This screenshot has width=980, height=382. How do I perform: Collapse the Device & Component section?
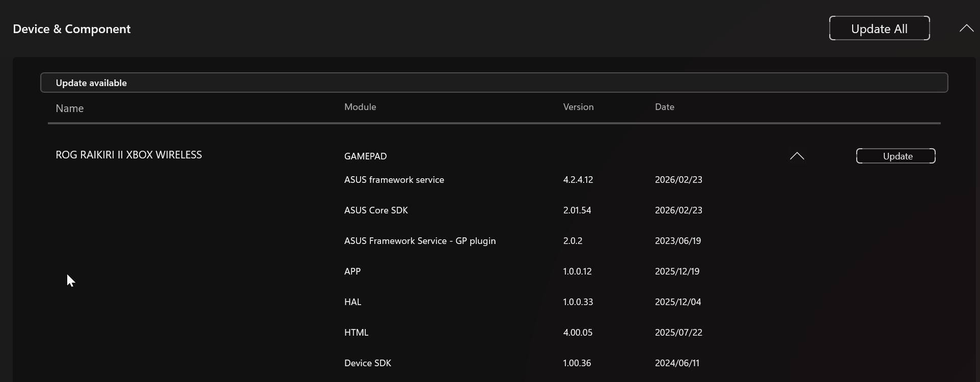click(966, 29)
